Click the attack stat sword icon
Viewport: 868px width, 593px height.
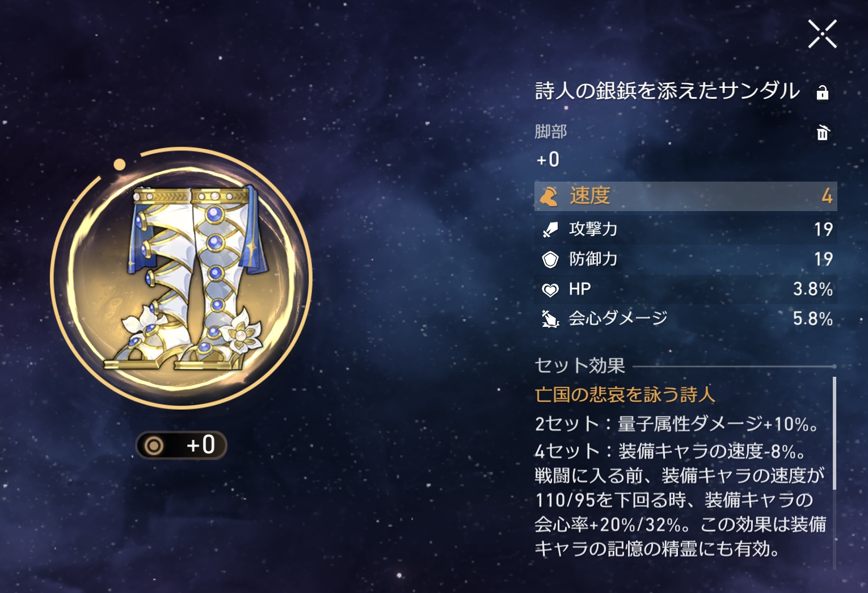coord(550,229)
